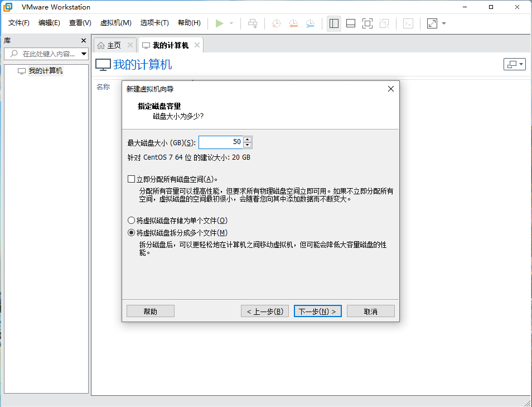
Task: Open the console view icon
Action: point(408,23)
